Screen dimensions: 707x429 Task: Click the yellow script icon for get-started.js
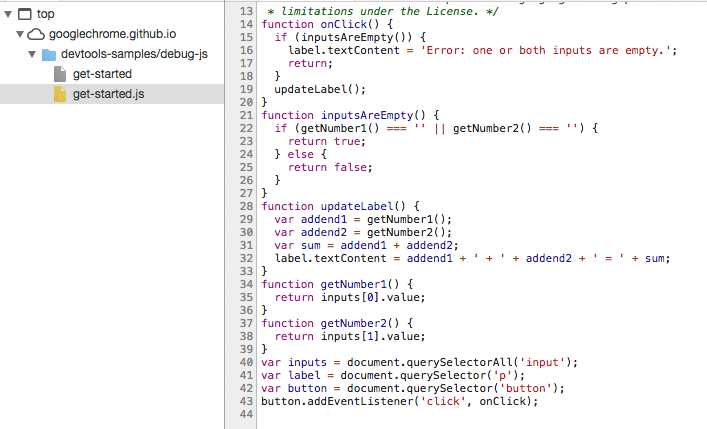(x=59, y=94)
